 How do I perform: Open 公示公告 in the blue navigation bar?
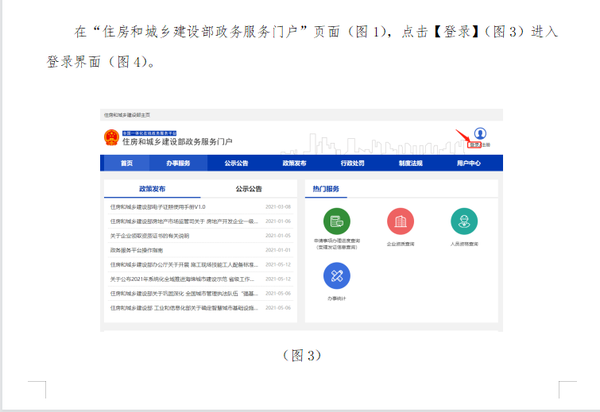(x=236, y=163)
